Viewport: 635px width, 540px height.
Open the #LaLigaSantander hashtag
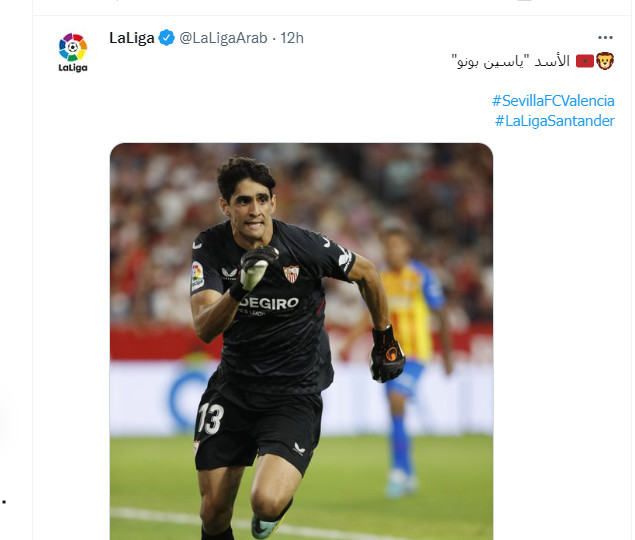[555, 121]
